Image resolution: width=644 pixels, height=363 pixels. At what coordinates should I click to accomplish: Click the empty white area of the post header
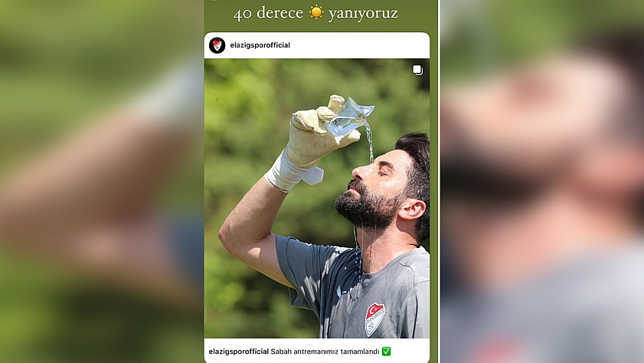point(358,45)
